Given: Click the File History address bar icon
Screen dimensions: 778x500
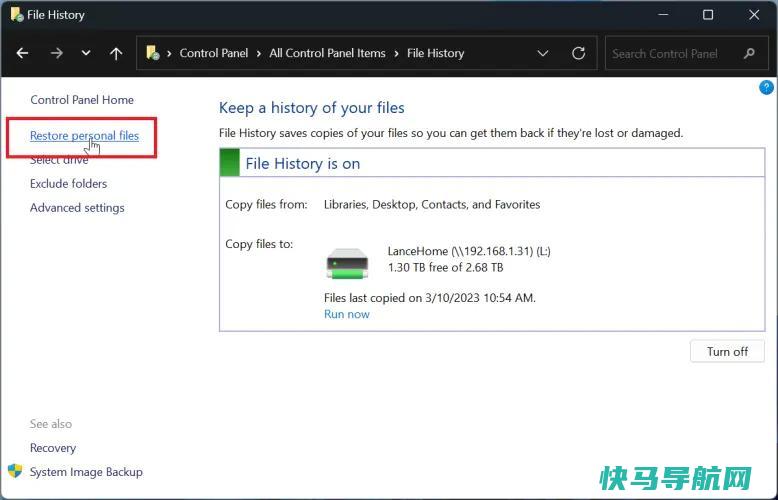Looking at the screenshot, I should coord(153,53).
